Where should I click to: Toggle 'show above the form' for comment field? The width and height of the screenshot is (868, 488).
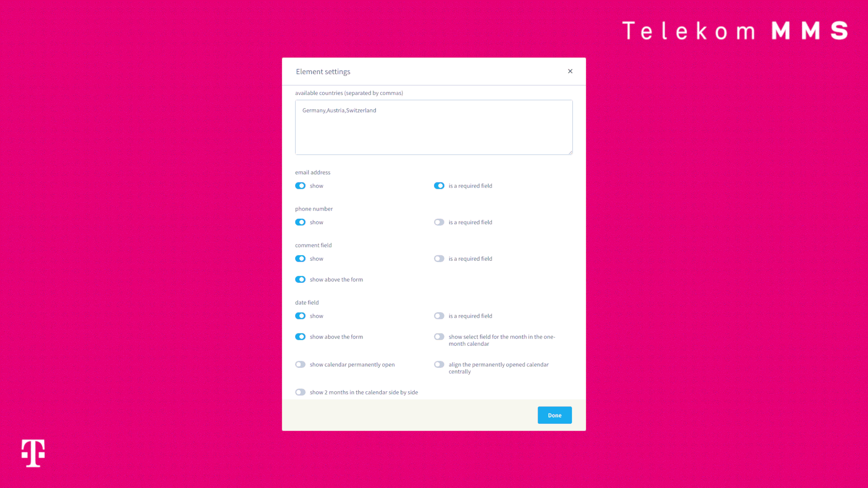[x=301, y=279]
